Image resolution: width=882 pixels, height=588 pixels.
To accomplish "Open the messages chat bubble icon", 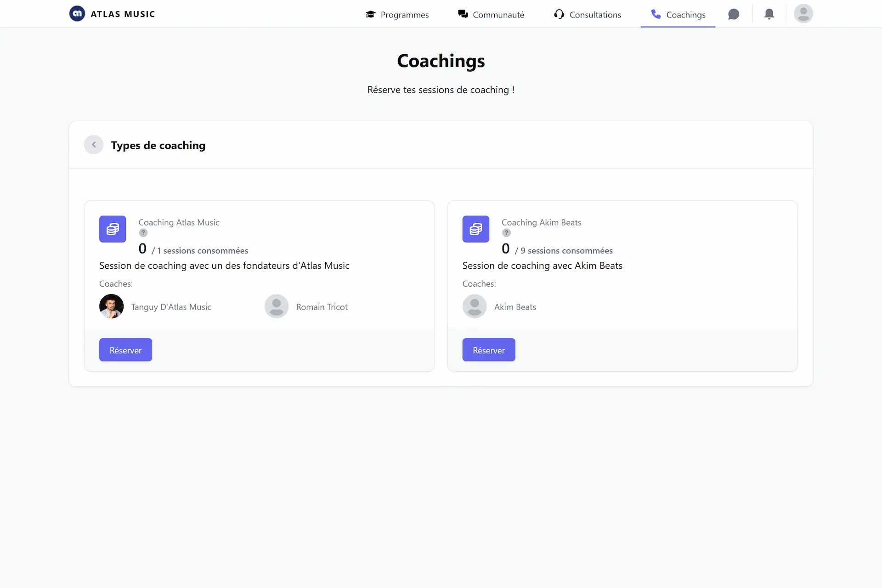I will click(x=734, y=14).
